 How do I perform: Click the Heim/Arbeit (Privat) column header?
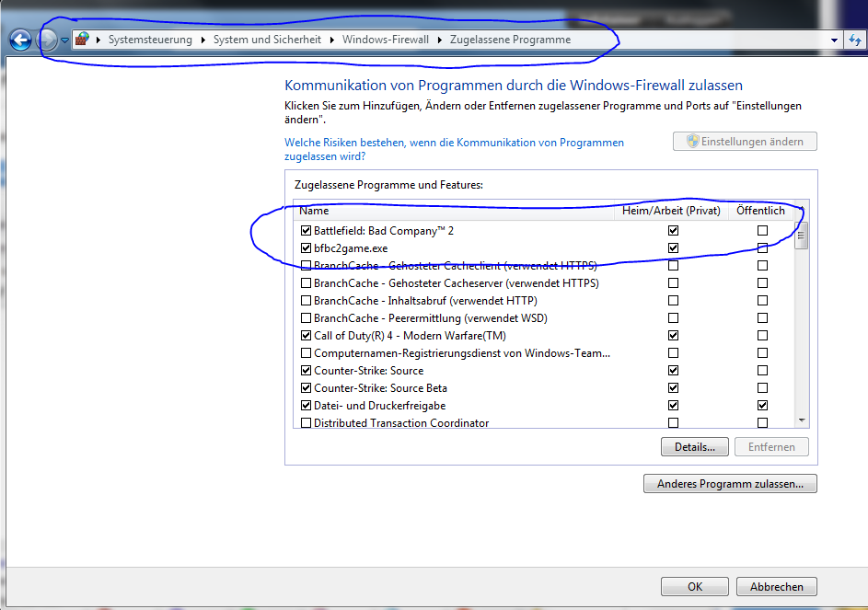tap(672, 211)
